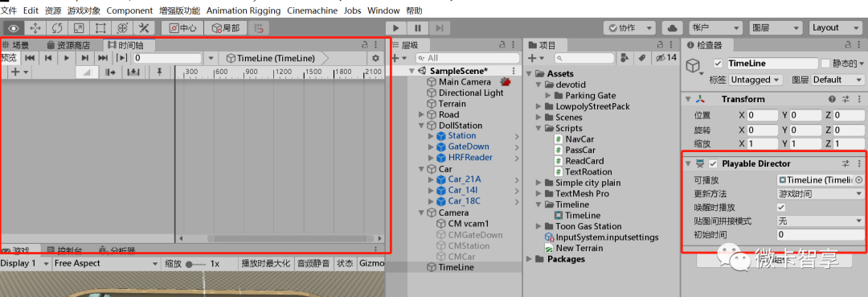Select the NavCar script
The width and height of the screenshot is (868, 297).
pos(579,139)
